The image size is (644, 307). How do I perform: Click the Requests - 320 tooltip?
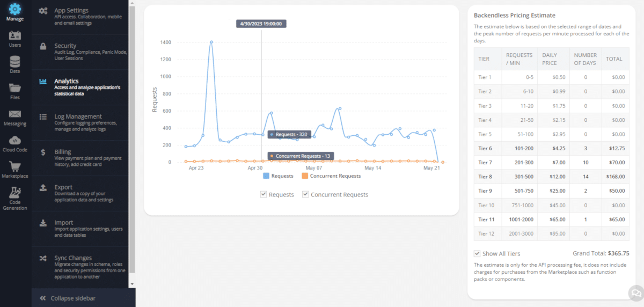point(289,134)
